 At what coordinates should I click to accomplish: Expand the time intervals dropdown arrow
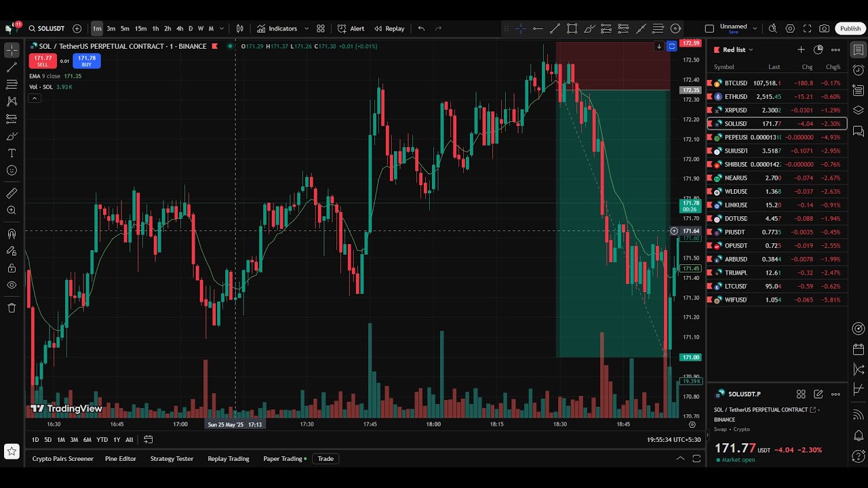221,28
